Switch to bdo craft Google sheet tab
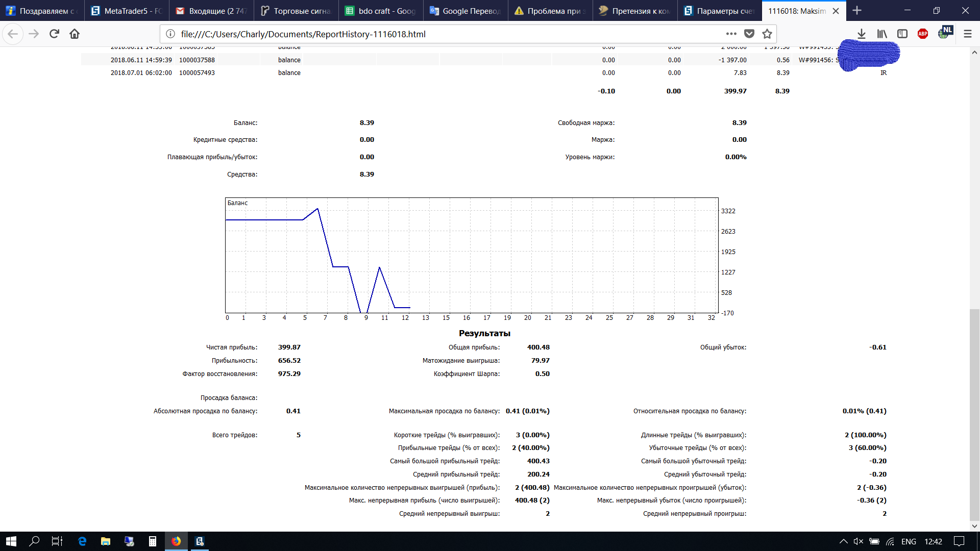 [381, 11]
